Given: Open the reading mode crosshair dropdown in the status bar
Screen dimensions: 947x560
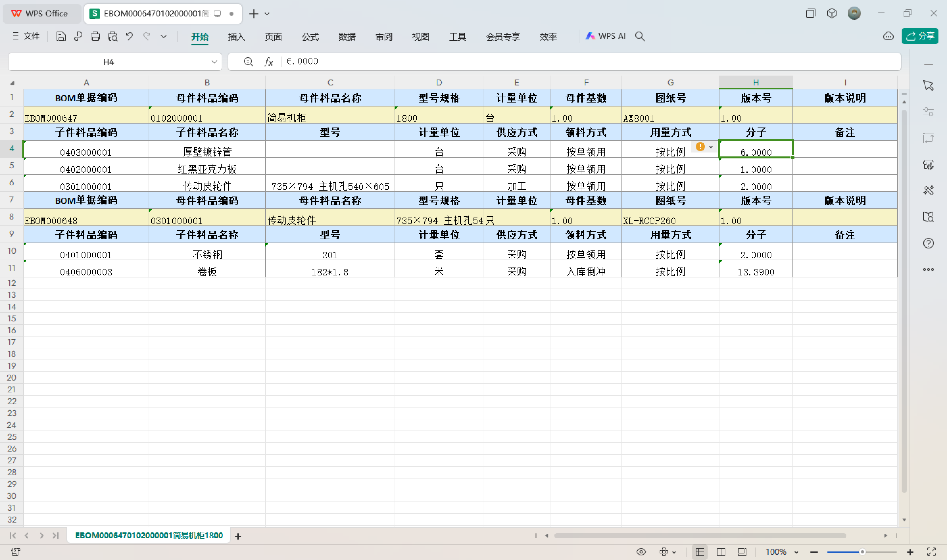Looking at the screenshot, I should [667, 552].
